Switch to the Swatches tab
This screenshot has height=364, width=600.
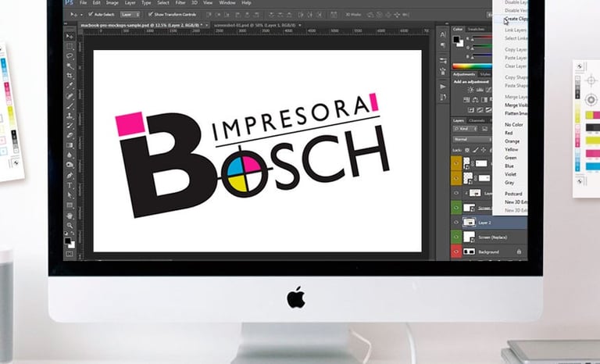(x=477, y=29)
